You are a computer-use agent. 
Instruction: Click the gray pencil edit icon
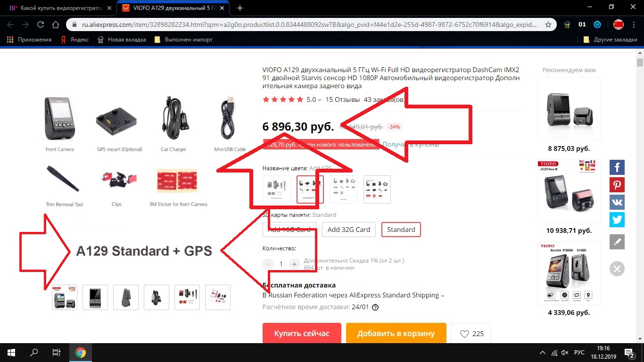coord(617,242)
